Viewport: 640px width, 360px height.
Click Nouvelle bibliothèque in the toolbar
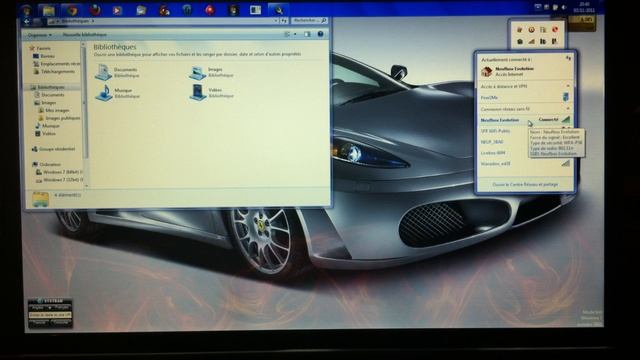84,35
